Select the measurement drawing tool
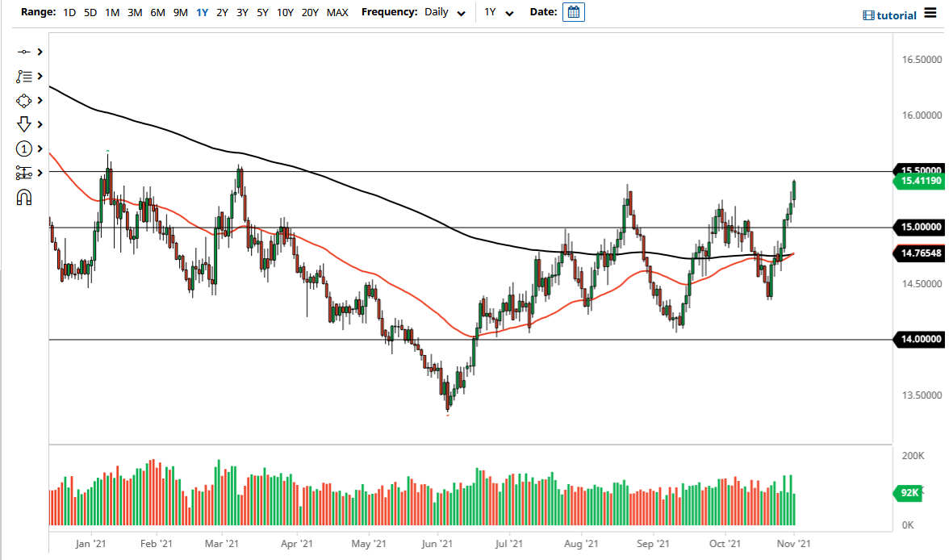 pos(24,173)
